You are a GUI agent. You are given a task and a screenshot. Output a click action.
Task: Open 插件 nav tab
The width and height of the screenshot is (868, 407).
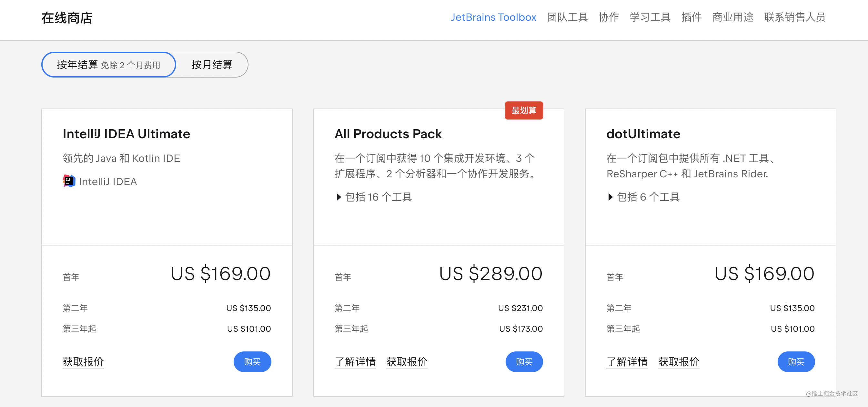coord(691,17)
